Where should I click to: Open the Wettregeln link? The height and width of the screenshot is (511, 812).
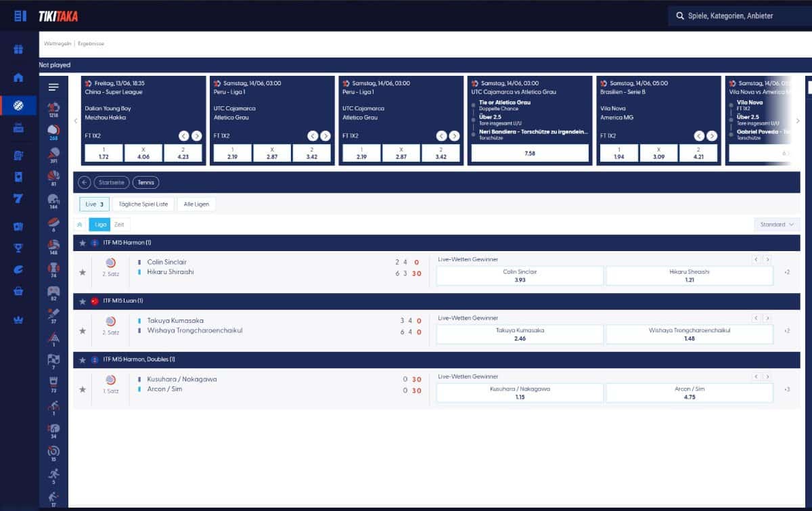(x=57, y=43)
